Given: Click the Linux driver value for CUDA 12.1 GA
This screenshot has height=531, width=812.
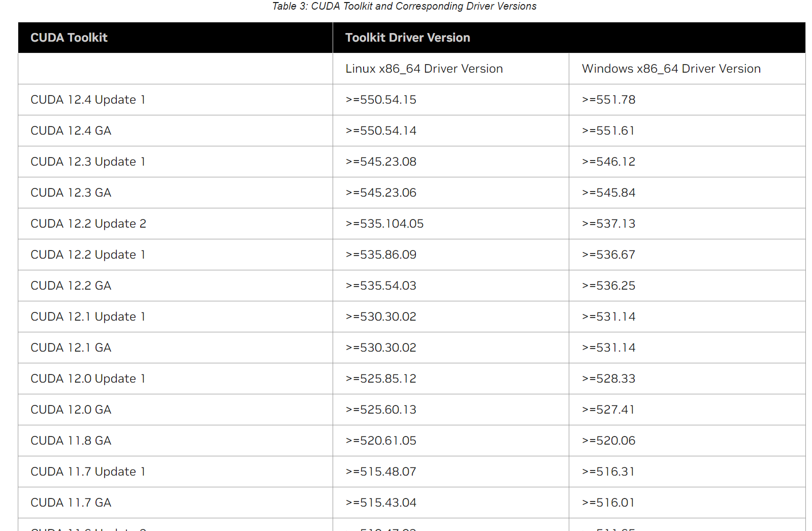Looking at the screenshot, I should click(381, 348).
